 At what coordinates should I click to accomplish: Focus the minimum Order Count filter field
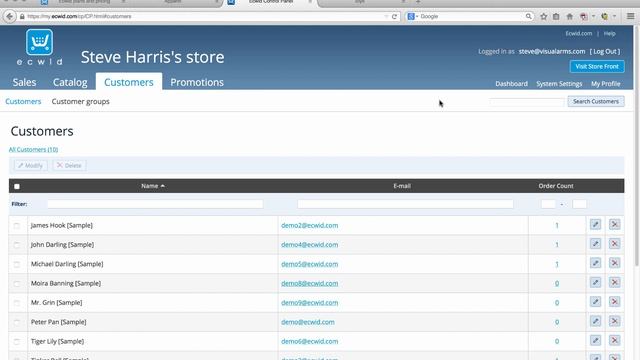[x=548, y=204]
